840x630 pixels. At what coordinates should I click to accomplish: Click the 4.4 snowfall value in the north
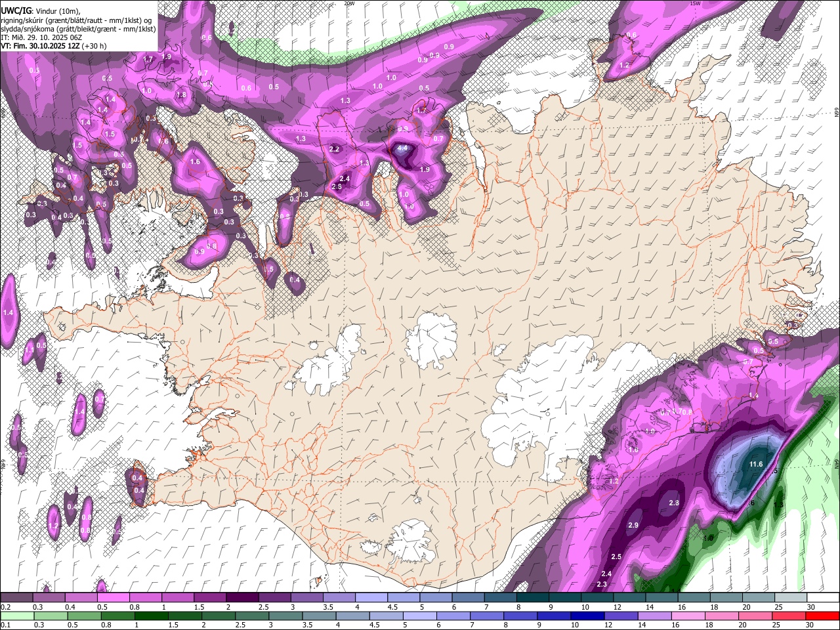click(403, 148)
